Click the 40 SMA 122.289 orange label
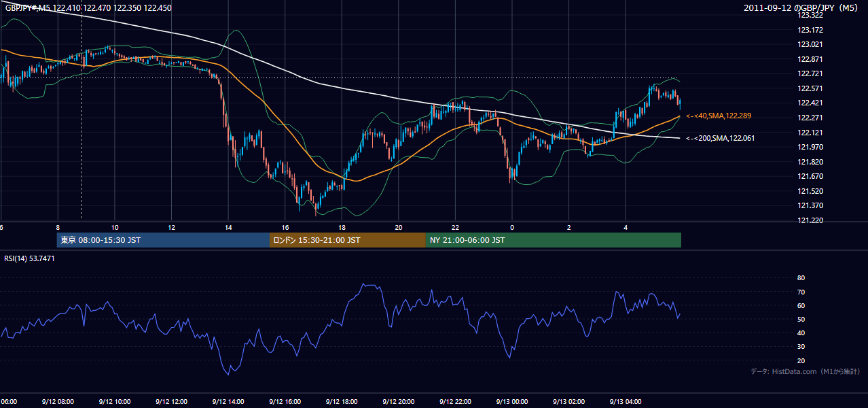868x408 pixels. tap(719, 116)
